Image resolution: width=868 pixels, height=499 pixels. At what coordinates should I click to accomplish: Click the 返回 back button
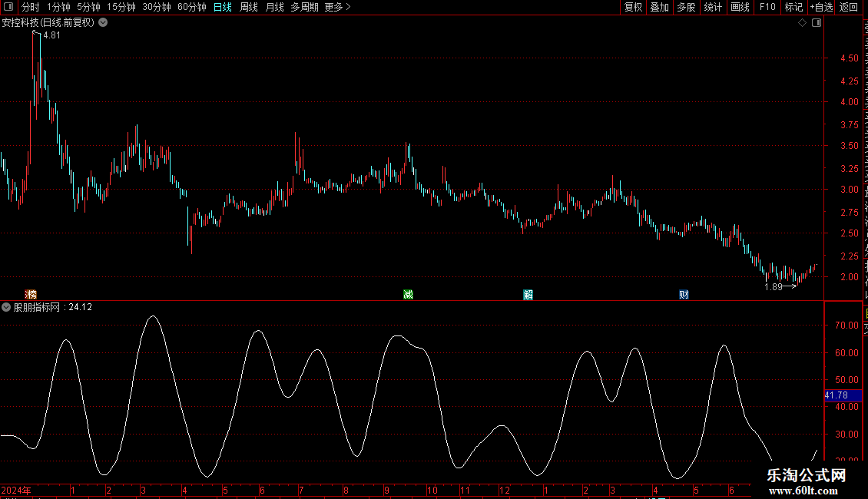(848, 7)
